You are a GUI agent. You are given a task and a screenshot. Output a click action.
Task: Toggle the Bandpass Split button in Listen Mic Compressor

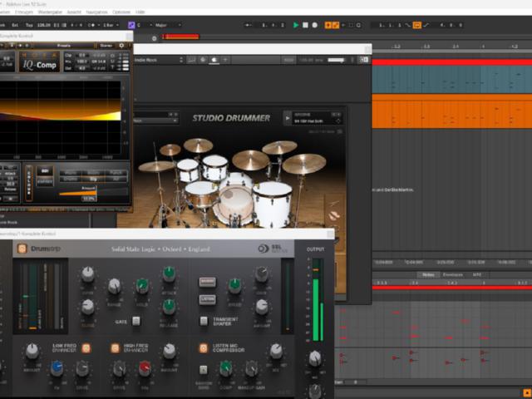click(203, 370)
